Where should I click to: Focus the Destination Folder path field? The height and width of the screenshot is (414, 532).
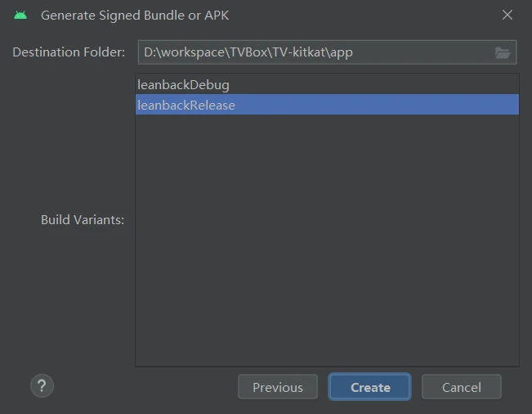[x=409, y=52]
